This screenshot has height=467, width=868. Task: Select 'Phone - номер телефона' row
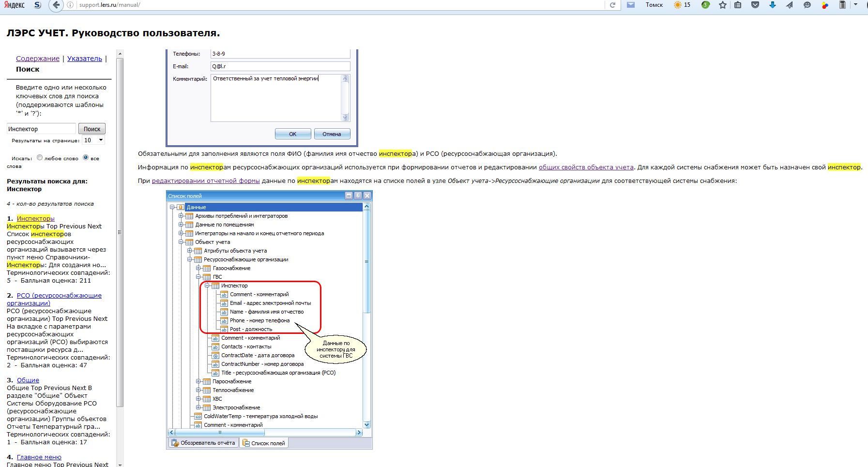point(259,320)
